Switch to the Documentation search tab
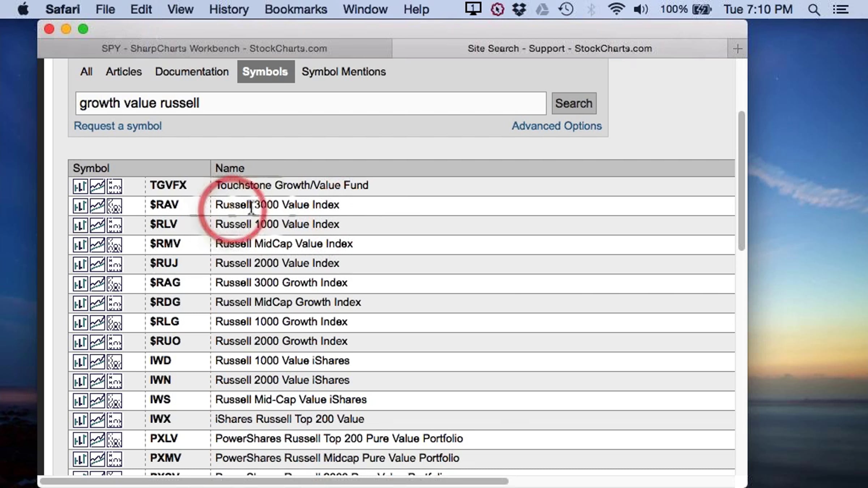Screen dimensions: 868x488 tap(192, 72)
